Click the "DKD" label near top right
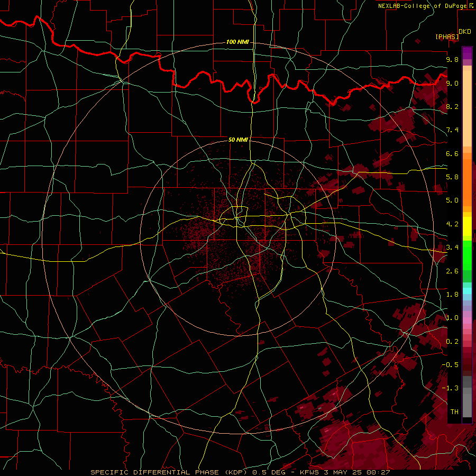Screen dimensions: 476x476 pos(465,32)
